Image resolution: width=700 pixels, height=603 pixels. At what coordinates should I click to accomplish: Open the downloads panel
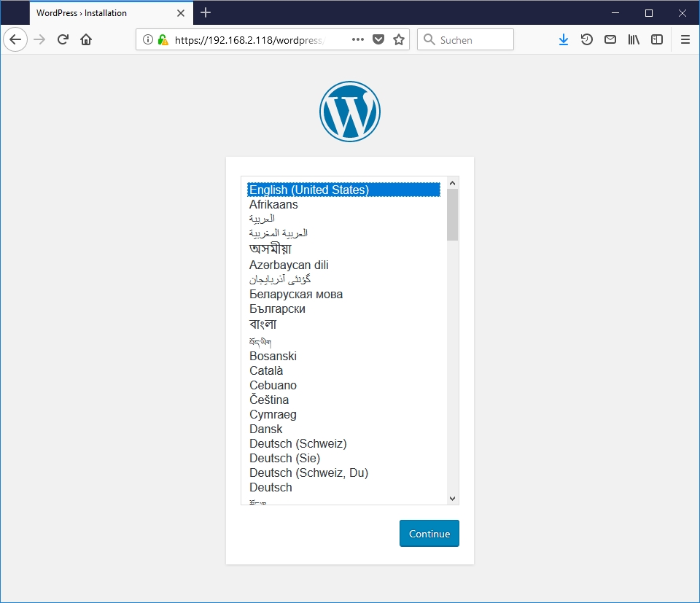click(x=564, y=39)
